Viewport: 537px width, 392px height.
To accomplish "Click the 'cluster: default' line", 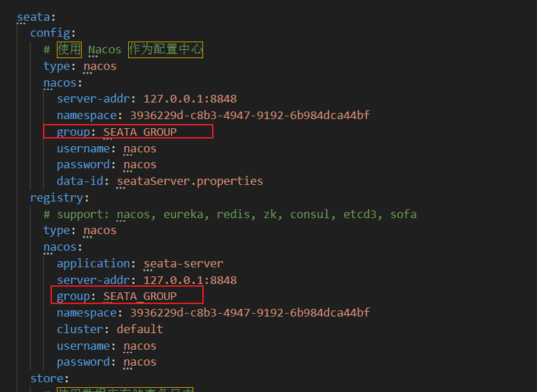I will [109, 329].
